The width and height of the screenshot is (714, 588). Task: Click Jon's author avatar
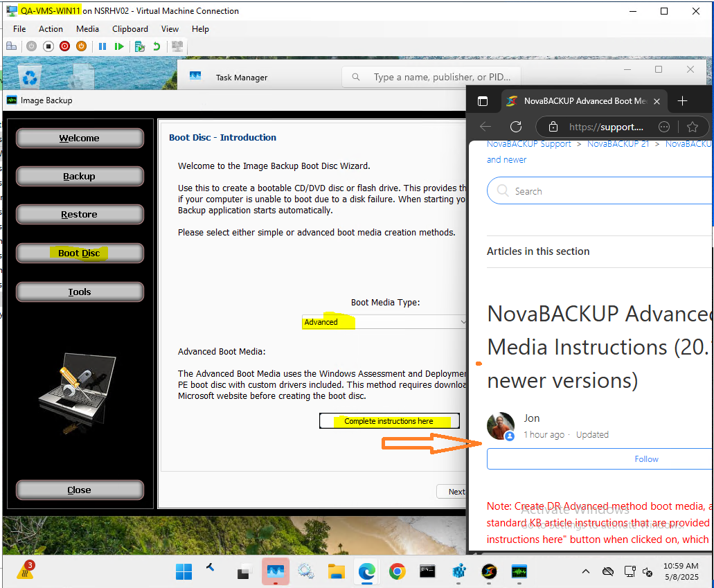[500, 426]
